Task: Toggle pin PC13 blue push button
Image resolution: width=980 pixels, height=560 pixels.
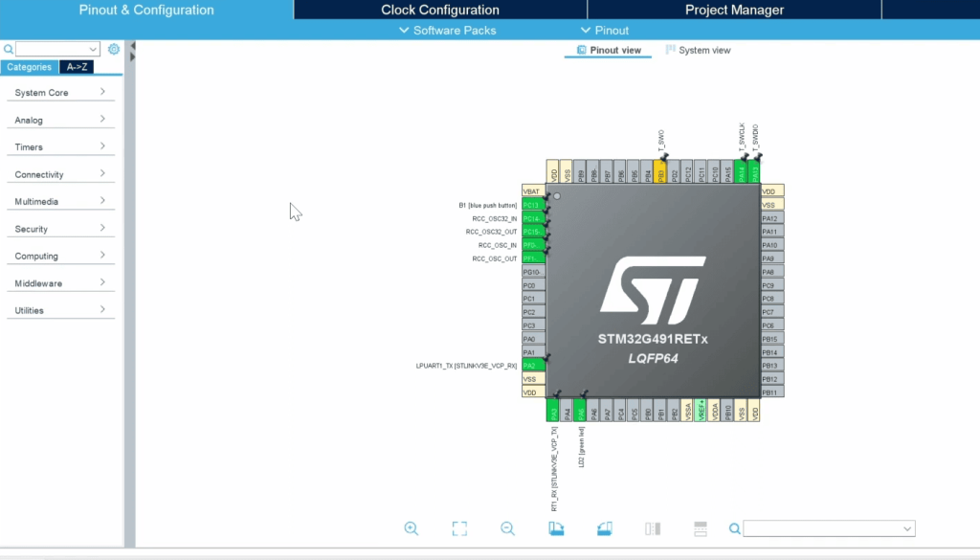Action: [x=534, y=204]
